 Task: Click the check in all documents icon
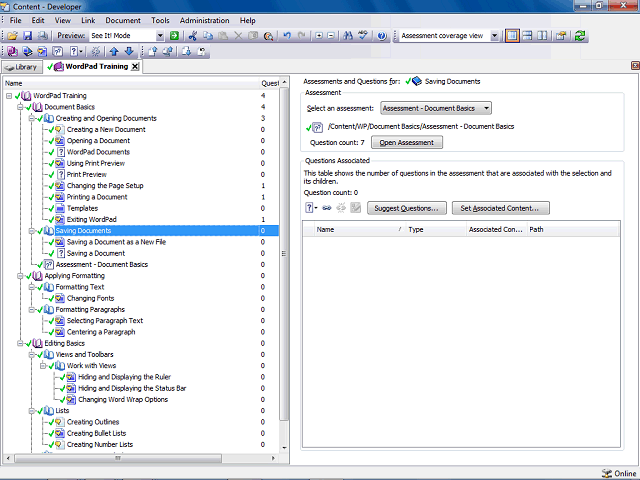coord(167,51)
